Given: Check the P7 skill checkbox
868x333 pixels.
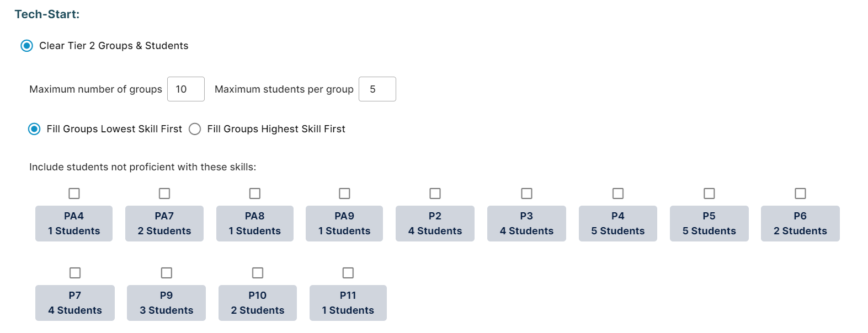Looking at the screenshot, I should click(75, 273).
